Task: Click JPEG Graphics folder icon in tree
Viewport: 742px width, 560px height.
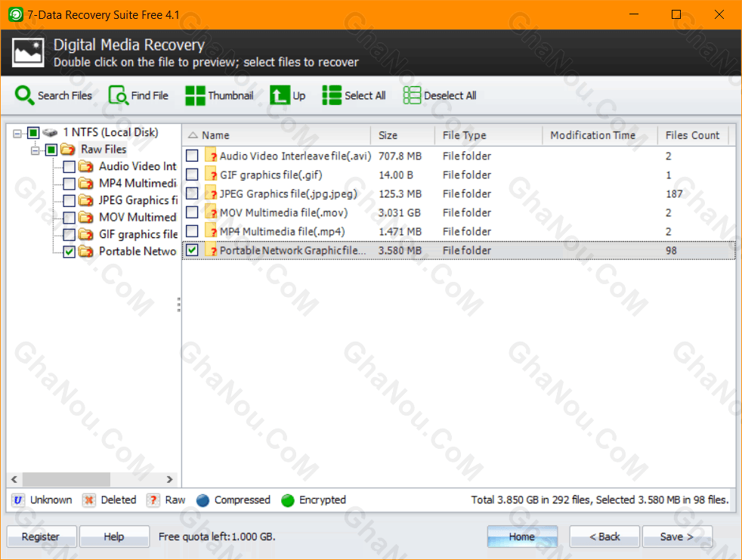Action: point(86,201)
